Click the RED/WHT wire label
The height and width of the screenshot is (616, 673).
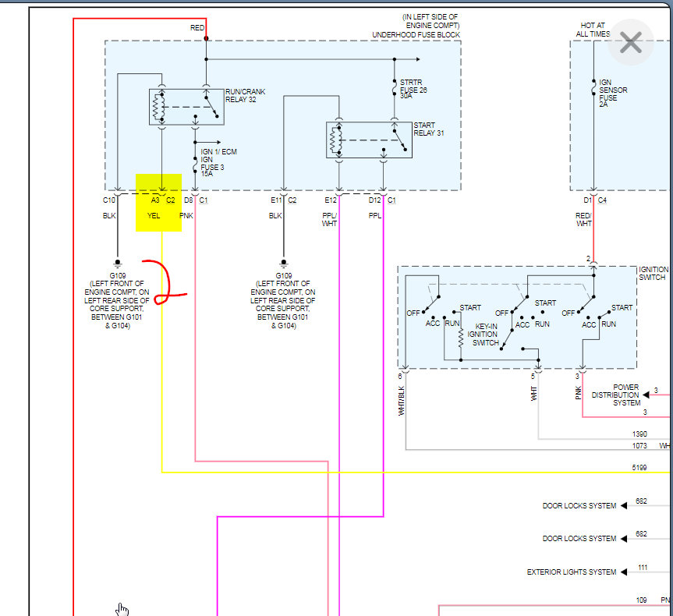pyautogui.click(x=584, y=219)
